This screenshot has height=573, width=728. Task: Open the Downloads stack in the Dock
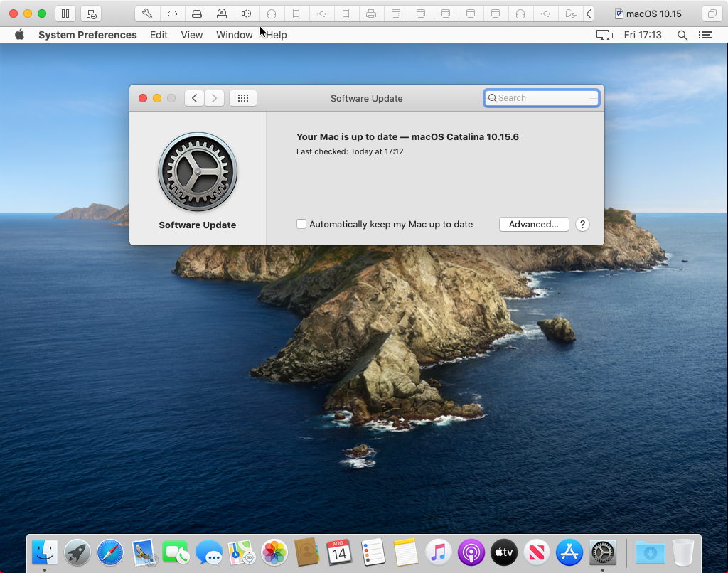651,552
